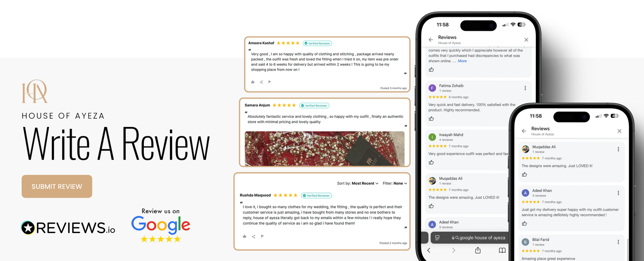Tap the browser share icon on phone
This screenshot has height=261, width=644.
click(x=478, y=250)
